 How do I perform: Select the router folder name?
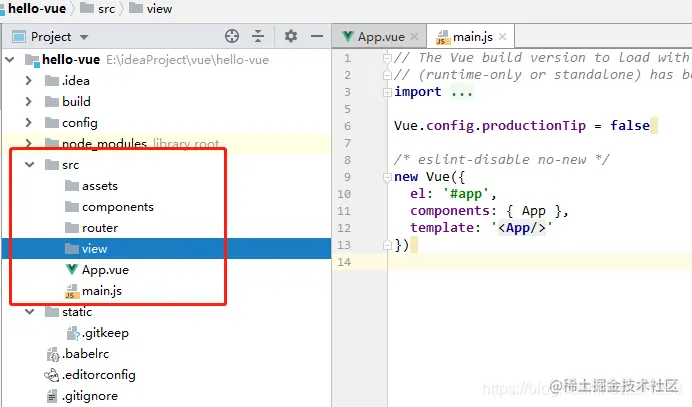pyautogui.click(x=100, y=228)
